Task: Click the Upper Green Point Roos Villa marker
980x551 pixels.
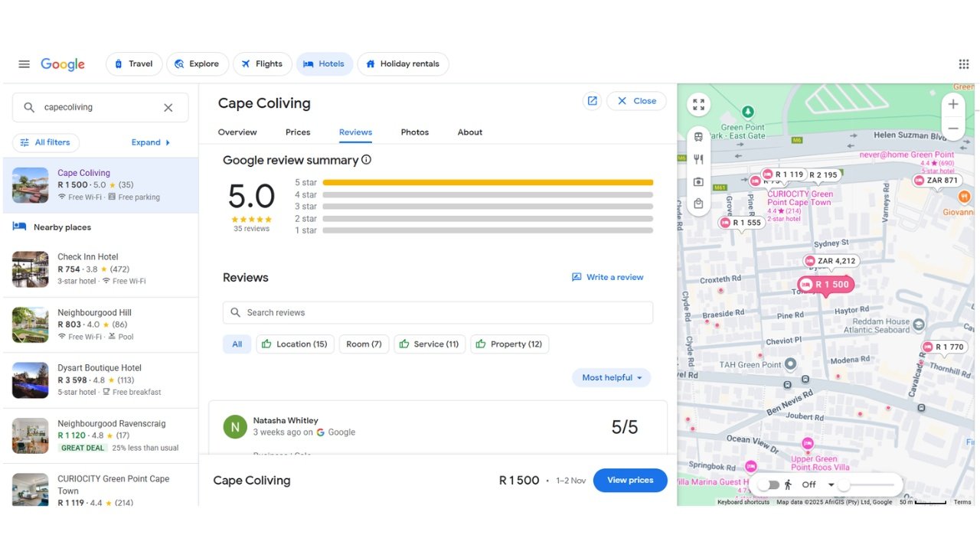Action: (808, 444)
